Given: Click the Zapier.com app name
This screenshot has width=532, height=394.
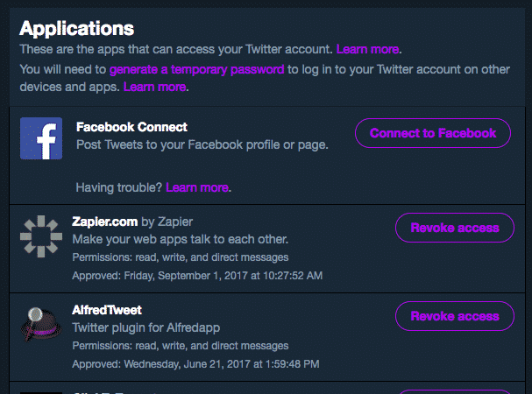Looking at the screenshot, I should 105,222.
